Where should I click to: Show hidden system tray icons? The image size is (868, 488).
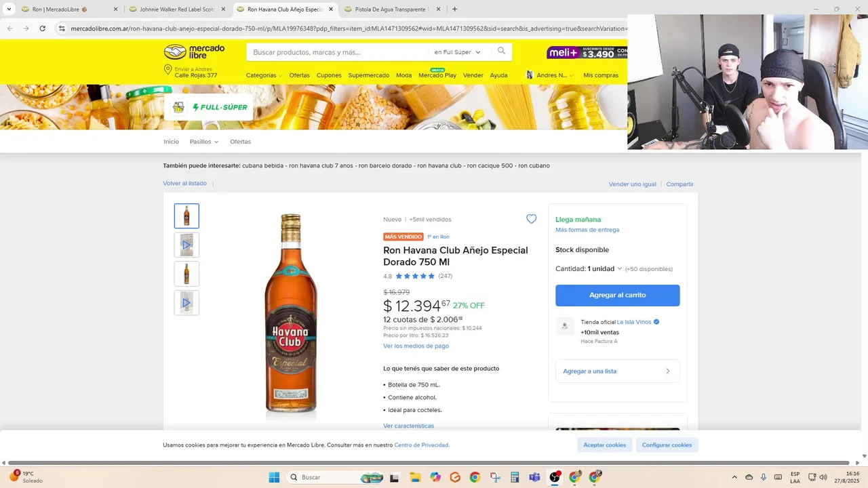click(x=734, y=477)
